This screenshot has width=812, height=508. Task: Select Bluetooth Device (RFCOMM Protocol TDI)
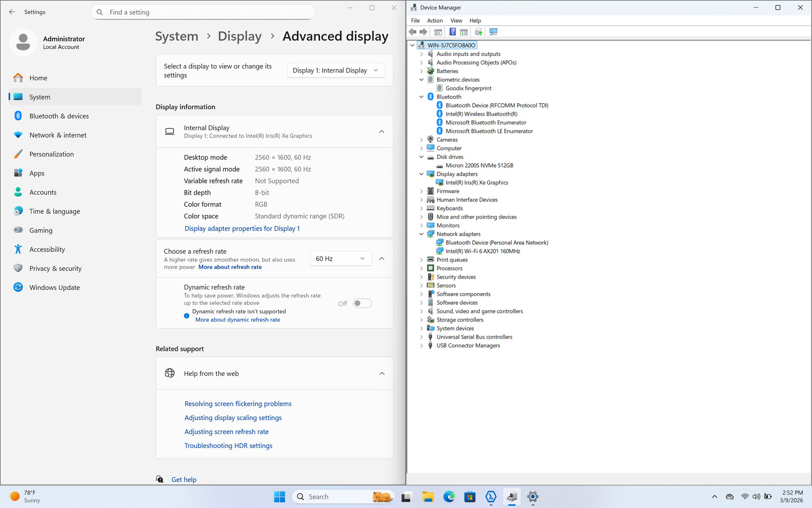point(497,106)
